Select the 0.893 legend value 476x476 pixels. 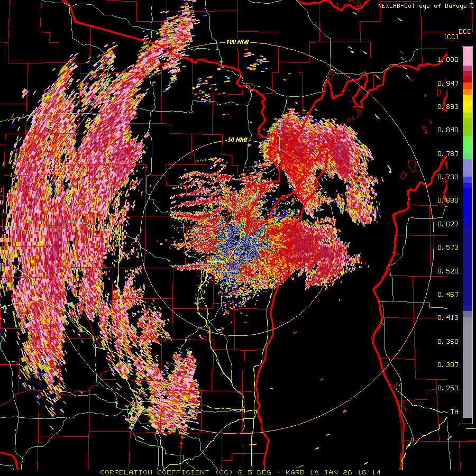coord(448,106)
